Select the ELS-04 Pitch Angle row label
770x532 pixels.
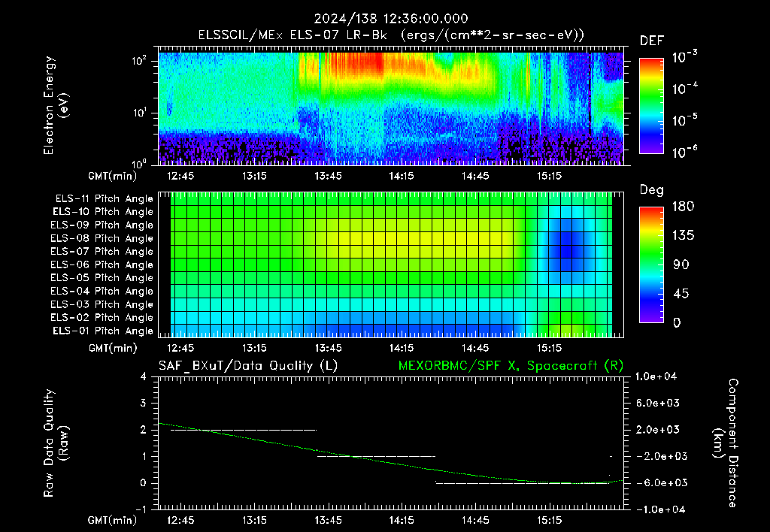[102, 291]
